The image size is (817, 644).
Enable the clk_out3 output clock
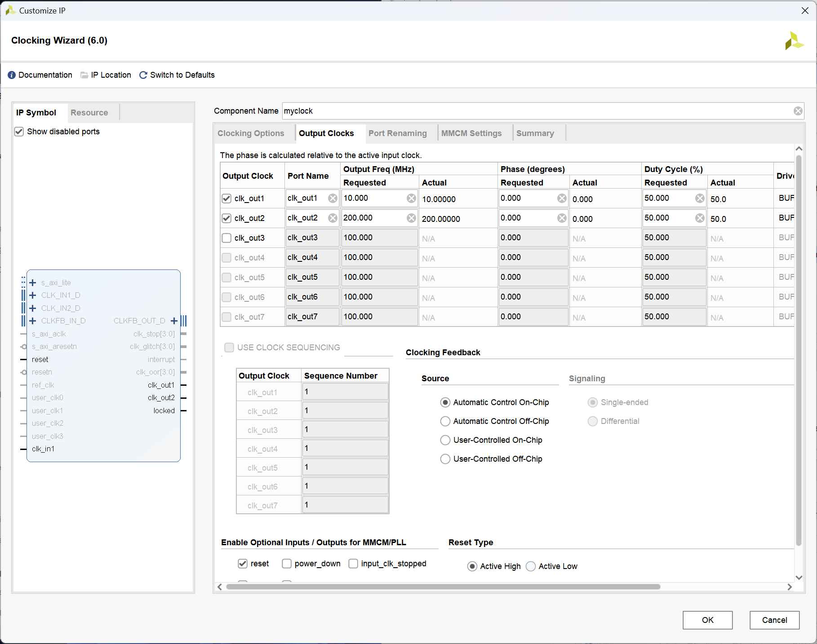pyautogui.click(x=227, y=238)
